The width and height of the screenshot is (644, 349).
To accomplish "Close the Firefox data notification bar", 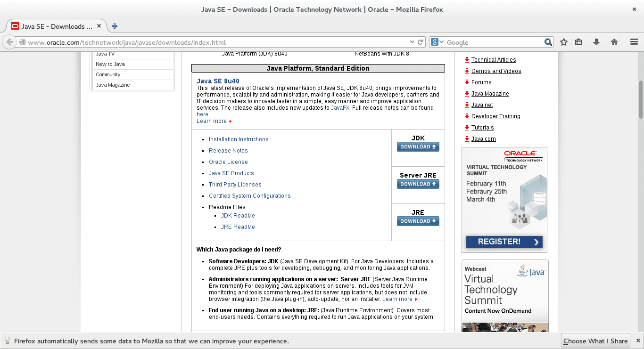I will click(638, 341).
